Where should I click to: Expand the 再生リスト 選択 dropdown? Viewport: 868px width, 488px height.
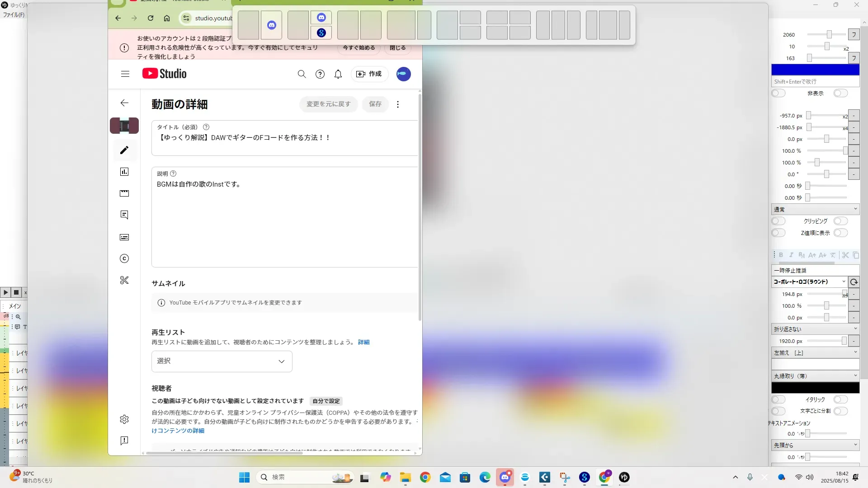222,361
